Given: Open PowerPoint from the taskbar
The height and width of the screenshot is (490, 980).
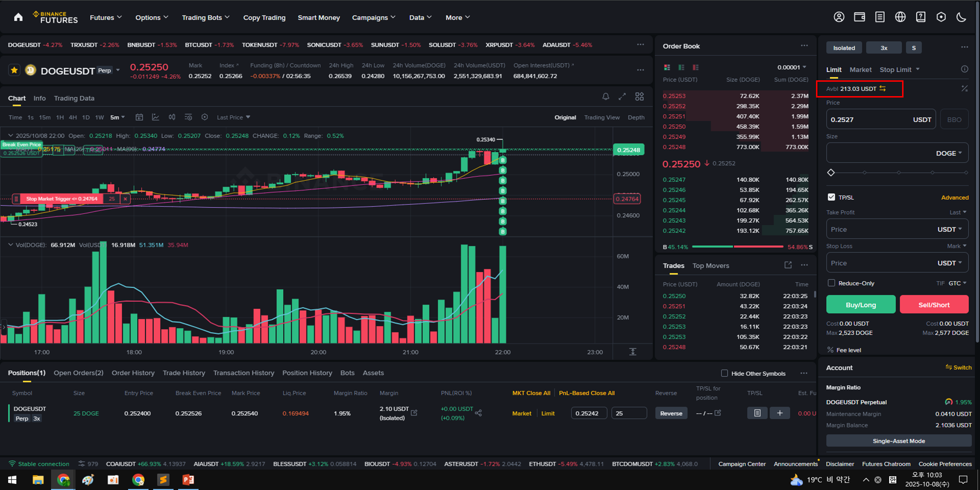Looking at the screenshot, I should pyautogui.click(x=188, y=479).
